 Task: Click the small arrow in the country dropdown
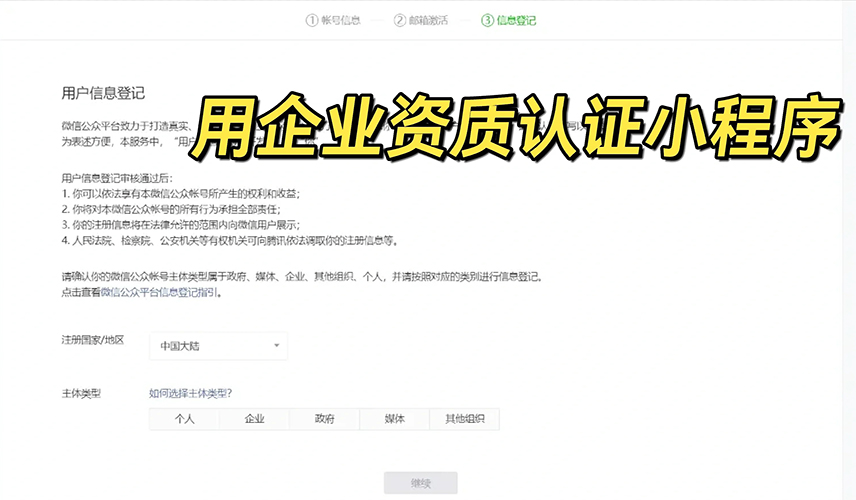pyautogui.click(x=276, y=346)
